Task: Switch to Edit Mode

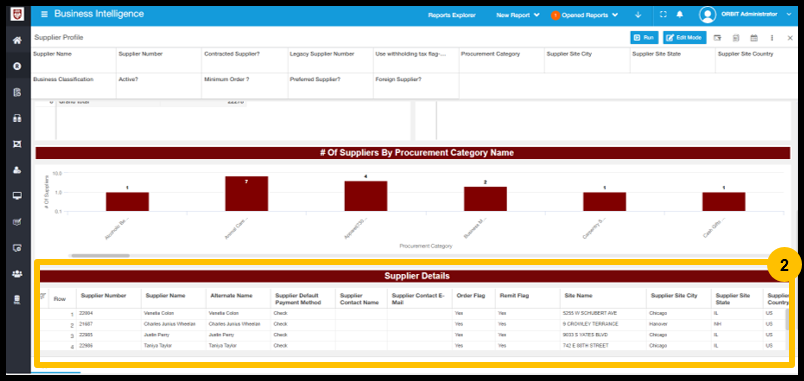Action: click(x=685, y=37)
